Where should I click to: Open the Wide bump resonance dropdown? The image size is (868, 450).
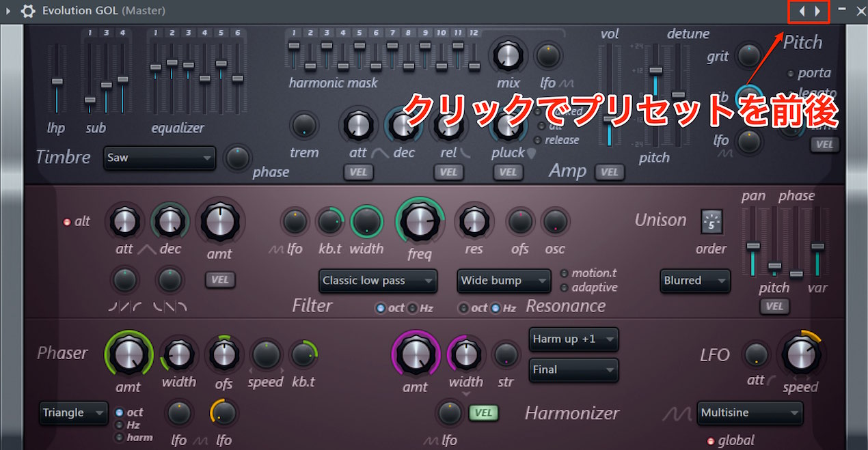(504, 281)
